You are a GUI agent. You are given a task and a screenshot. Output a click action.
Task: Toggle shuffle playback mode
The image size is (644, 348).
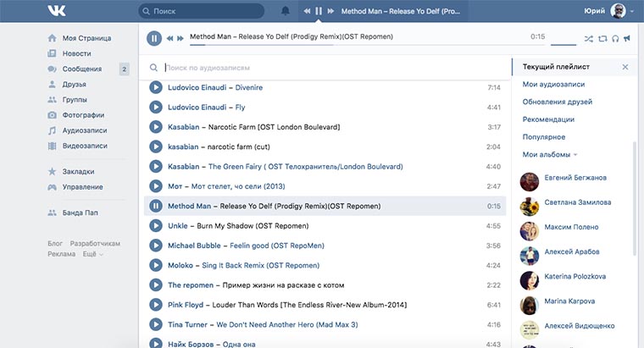point(589,39)
